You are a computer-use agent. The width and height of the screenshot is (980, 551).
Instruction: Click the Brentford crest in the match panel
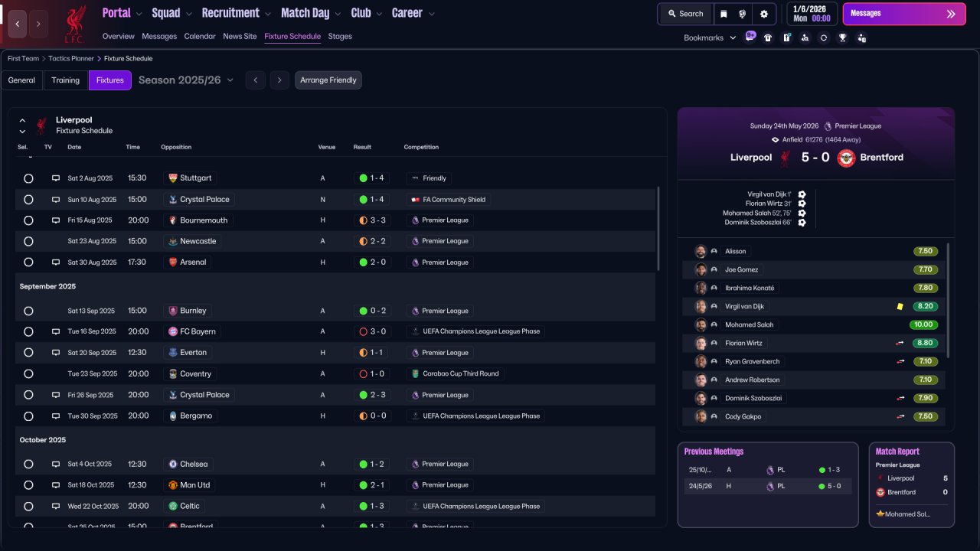(x=846, y=158)
